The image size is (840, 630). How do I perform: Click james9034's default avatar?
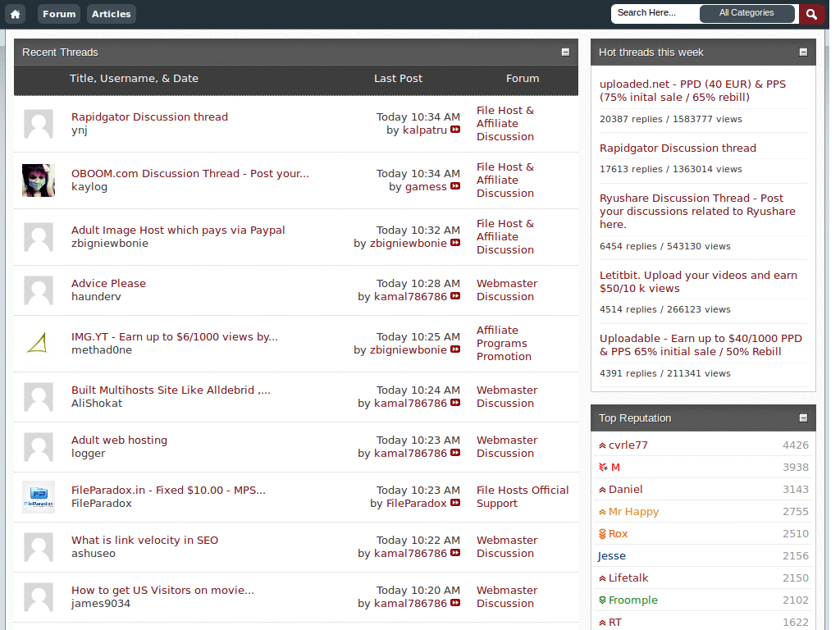(x=39, y=597)
